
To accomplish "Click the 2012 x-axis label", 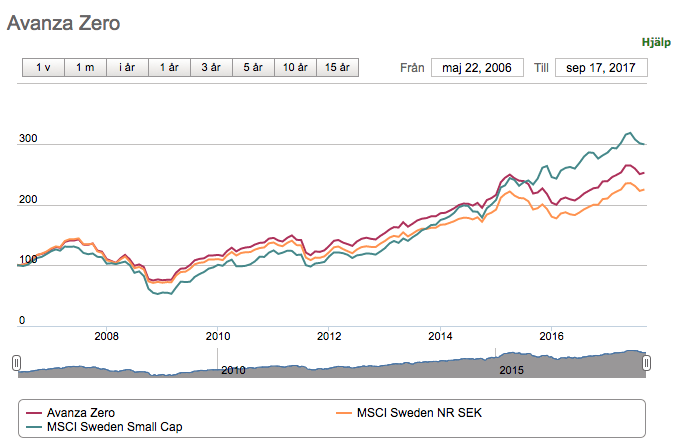I will click(x=329, y=336).
